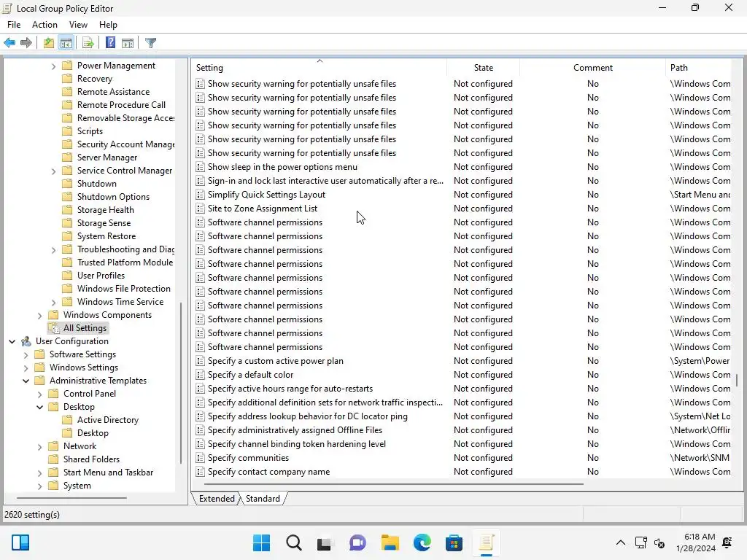
Task: Open File Explorer from taskbar
Action: [x=390, y=542]
